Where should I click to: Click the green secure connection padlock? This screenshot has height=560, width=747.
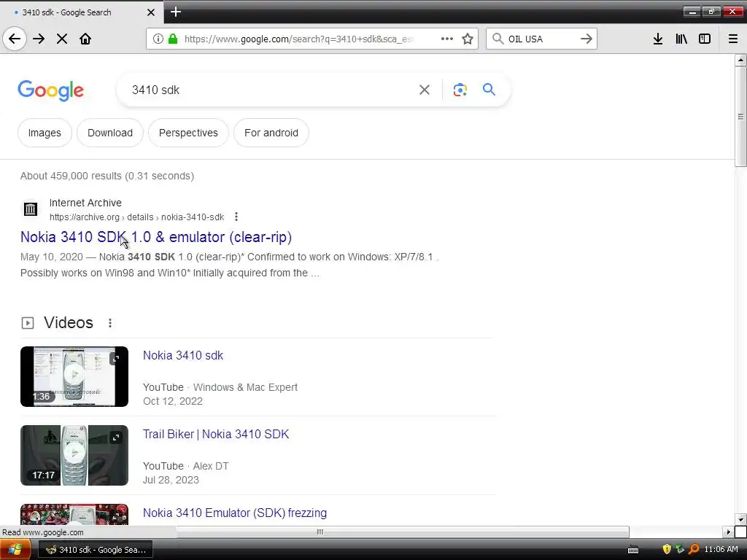pos(173,39)
